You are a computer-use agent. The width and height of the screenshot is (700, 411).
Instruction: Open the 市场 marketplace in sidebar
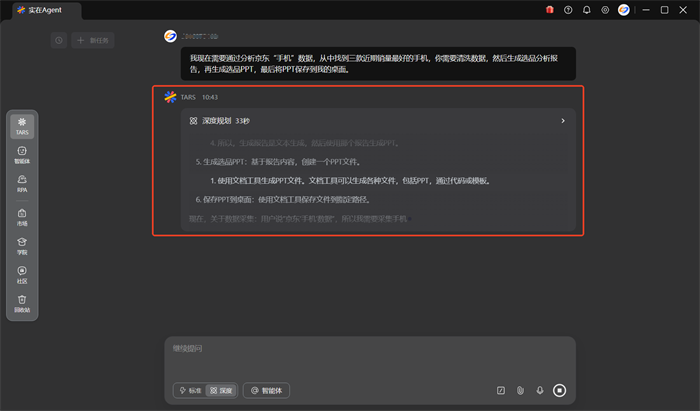(22, 215)
